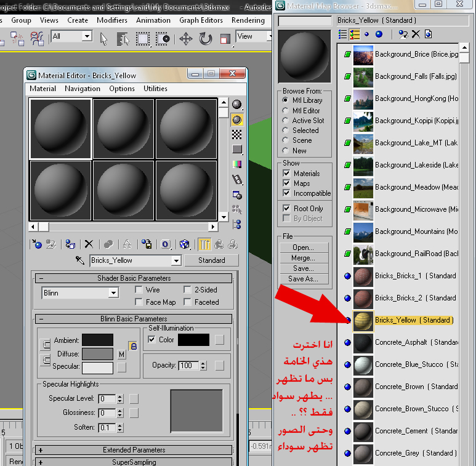Click the Make Preview film icon

pyautogui.click(x=237, y=180)
